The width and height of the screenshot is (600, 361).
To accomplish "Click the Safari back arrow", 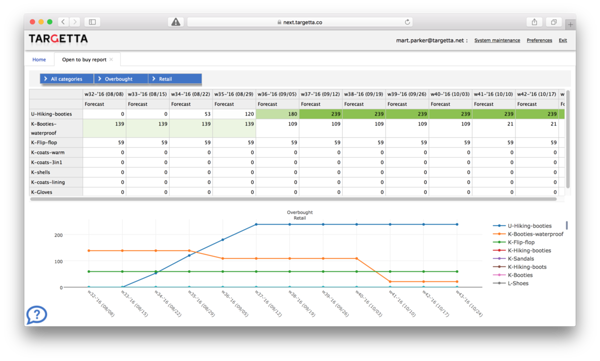I will [64, 22].
